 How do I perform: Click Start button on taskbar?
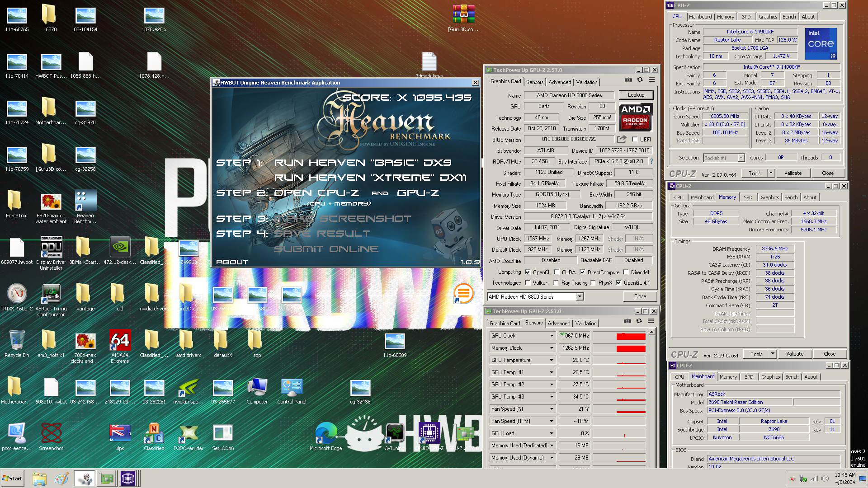point(13,479)
